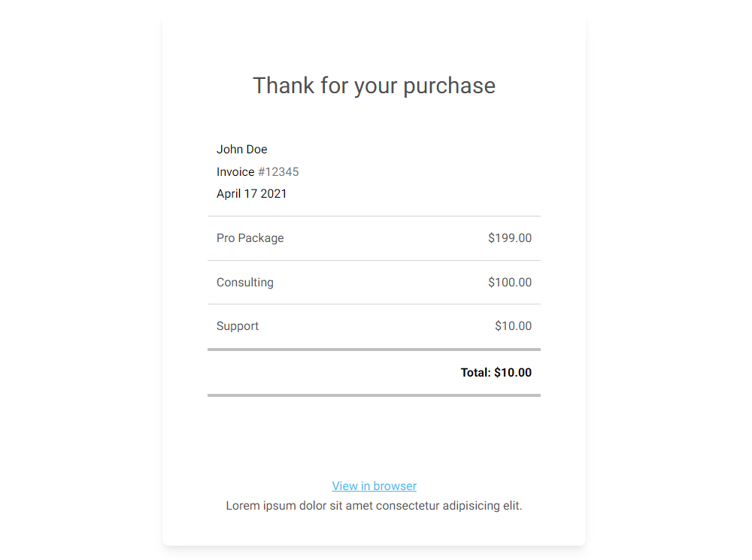Click the $100.00 Consulting price
This screenshot has width=752, height=560.
pyautogui.click(x=510, y=282)
